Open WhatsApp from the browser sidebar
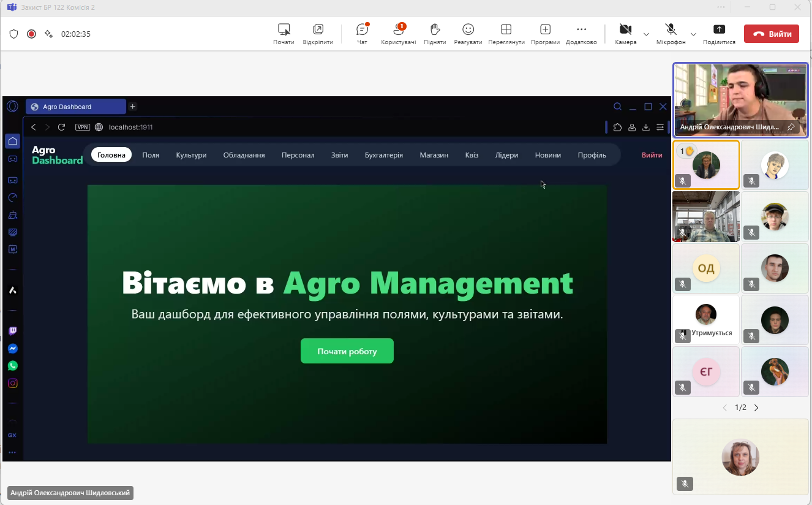This screenshot has height=505, width=812. (12, 366)
